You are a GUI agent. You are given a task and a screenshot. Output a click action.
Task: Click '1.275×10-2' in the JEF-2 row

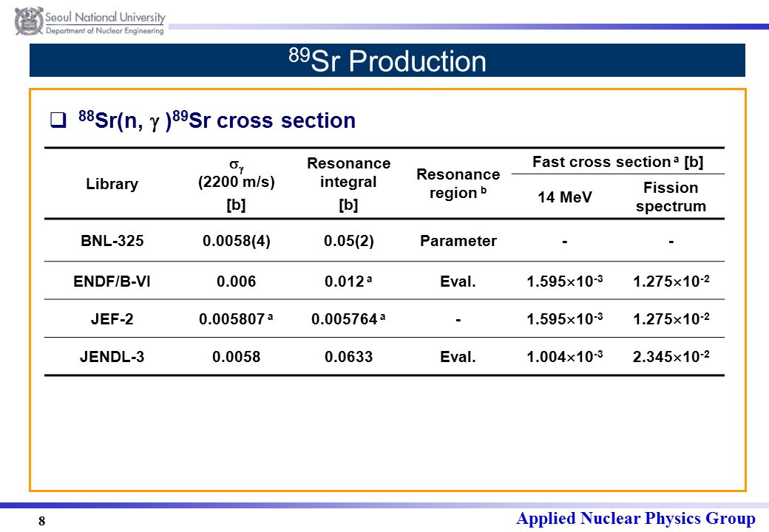click(671, 319)
